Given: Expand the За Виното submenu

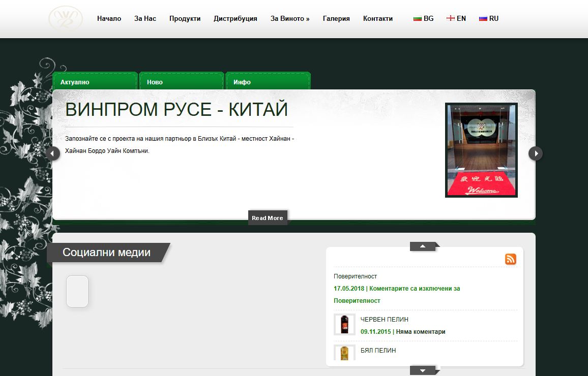Looking at the screenshot, I should tap(290, 18).
